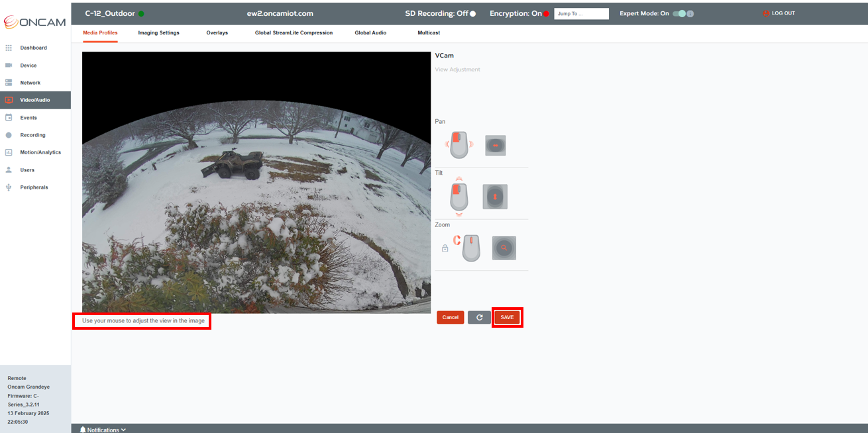The image size is (868, 433).
Task: Switch to the Multicast tab
Action: [x=429, y=32]
